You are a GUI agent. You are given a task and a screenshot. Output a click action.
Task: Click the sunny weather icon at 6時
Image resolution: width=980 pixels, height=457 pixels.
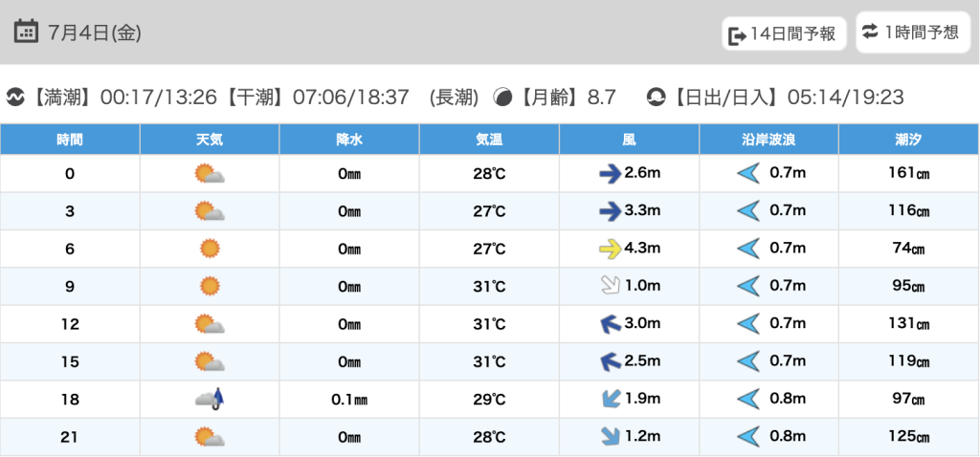click(x=210, y=249)
